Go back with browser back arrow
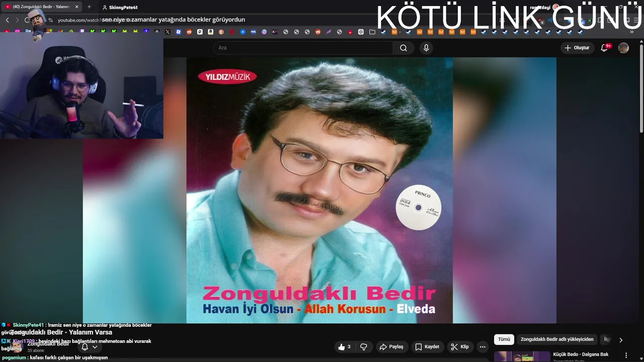 point(7,20)
